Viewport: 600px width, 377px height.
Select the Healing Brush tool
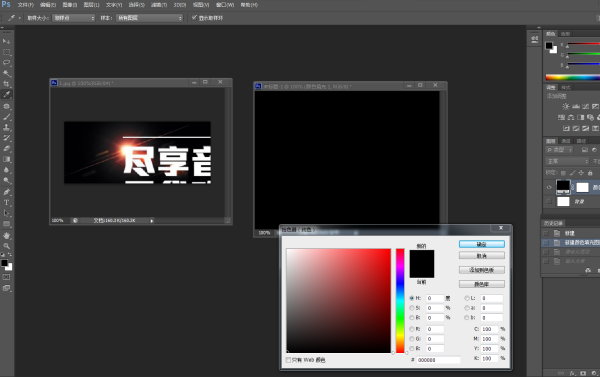coord(7,106)
